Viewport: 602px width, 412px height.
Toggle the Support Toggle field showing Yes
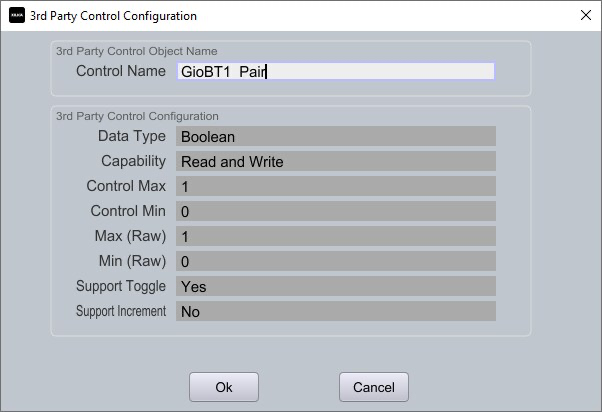(x=336, y=286)
